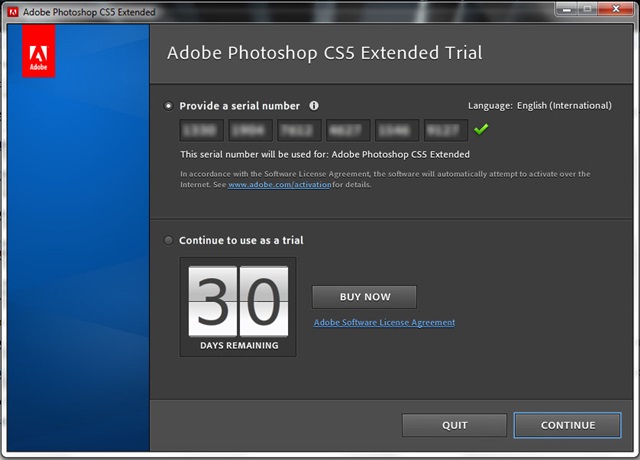This screenshot has height=460, width=640.
Task: Click the serial number usage text line
Action: 325,154
